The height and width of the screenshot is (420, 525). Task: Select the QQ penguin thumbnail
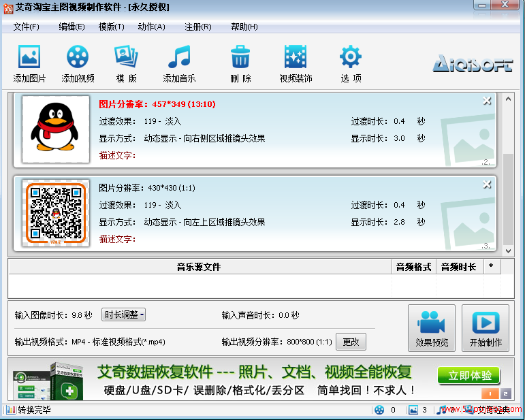56,129
